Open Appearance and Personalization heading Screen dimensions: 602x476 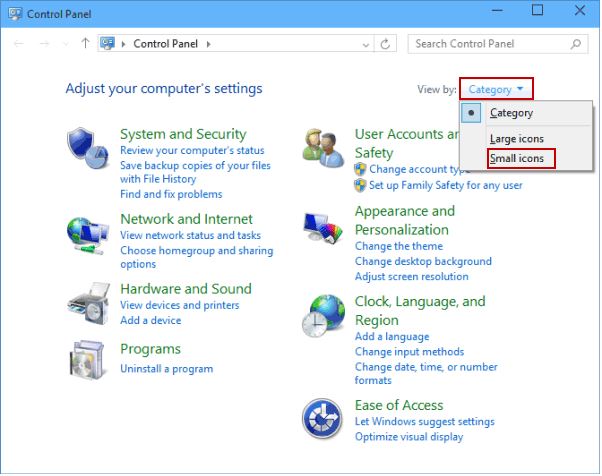tap(405, 220)
